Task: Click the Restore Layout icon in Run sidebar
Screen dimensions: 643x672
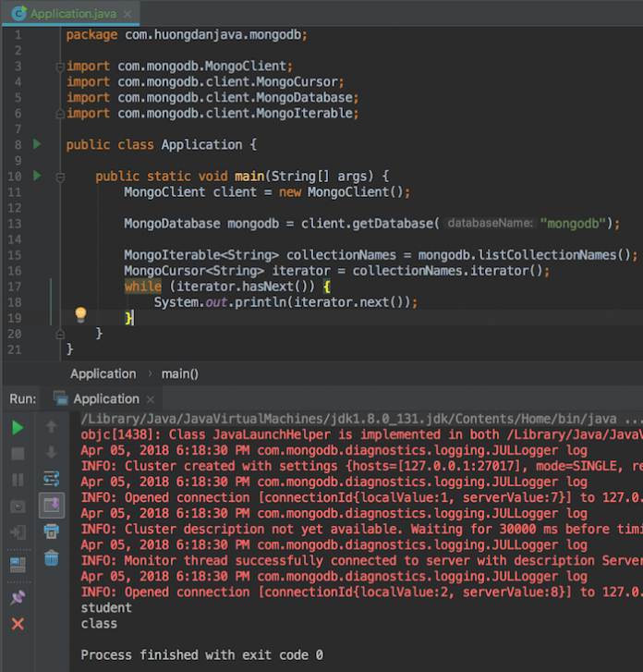Action: coord(18,565)
